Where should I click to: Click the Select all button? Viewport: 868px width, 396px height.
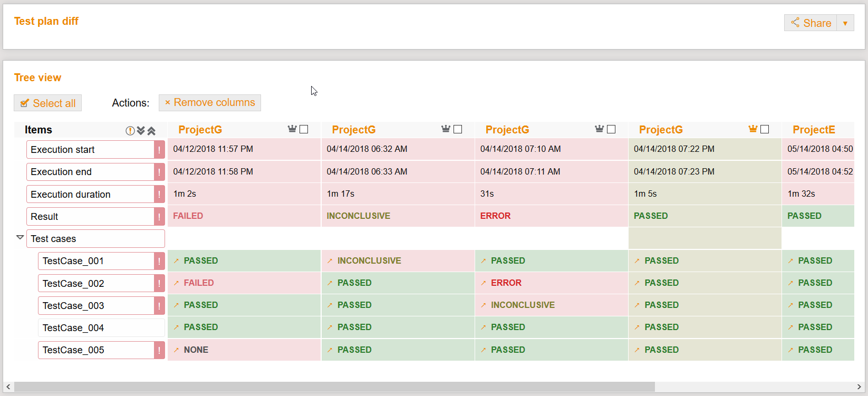[x=47, y=103]
